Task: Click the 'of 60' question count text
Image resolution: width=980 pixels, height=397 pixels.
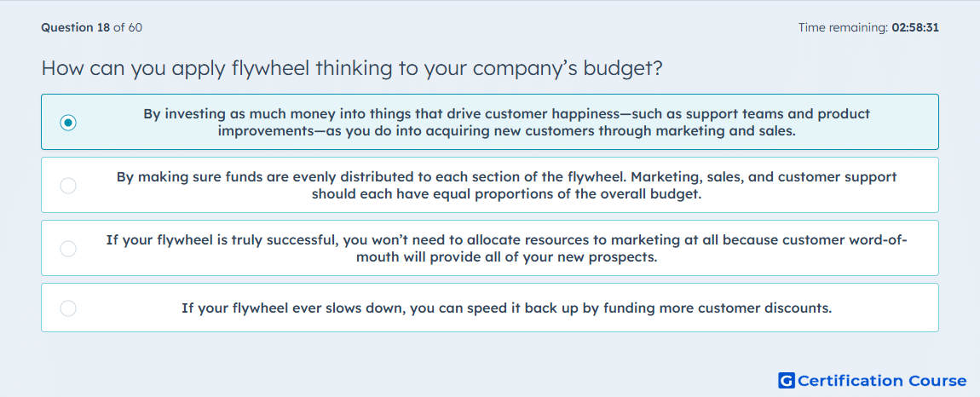Action: (x=128, y=27)
